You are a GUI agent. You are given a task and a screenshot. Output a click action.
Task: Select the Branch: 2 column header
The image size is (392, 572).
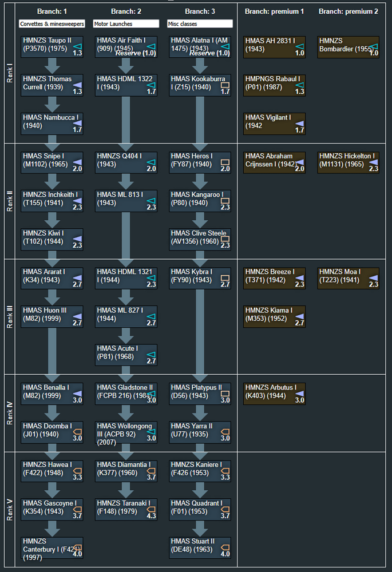[x=126, y=11]
